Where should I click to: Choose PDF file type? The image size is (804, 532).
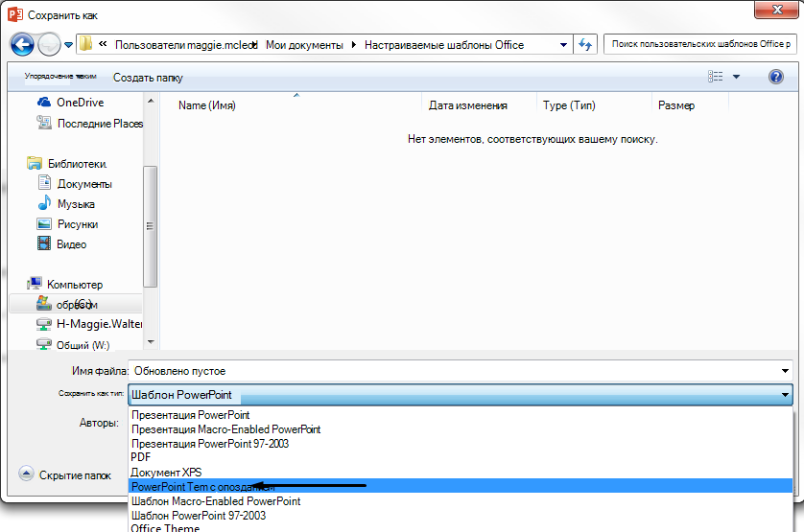point(461,457)
